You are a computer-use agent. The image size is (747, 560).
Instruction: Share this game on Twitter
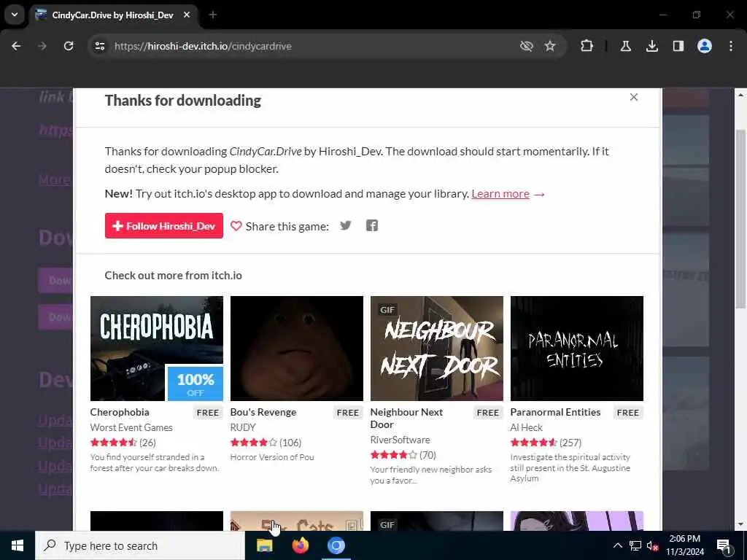coord(346,225)
